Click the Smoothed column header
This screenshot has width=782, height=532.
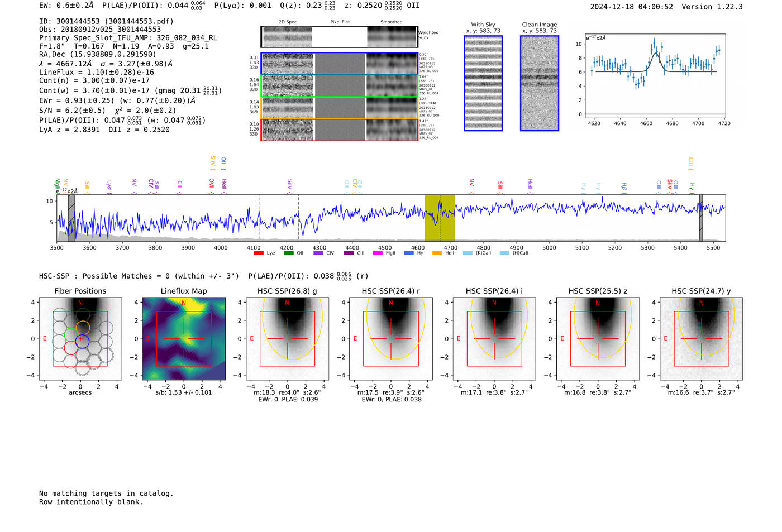pos(391,22)
